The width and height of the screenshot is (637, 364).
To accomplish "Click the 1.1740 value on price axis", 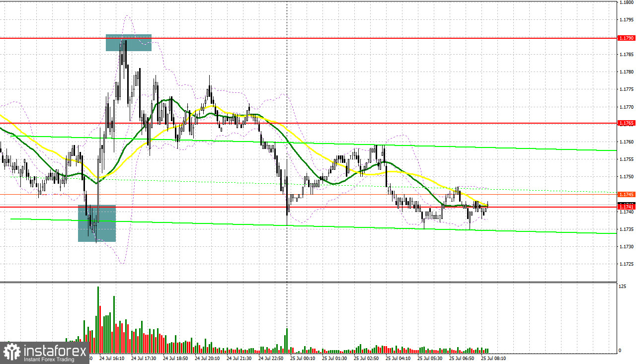I will (626, 212).
